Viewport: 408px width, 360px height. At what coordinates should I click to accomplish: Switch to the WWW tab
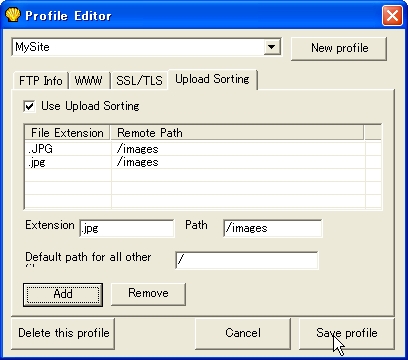coord(89,81)
